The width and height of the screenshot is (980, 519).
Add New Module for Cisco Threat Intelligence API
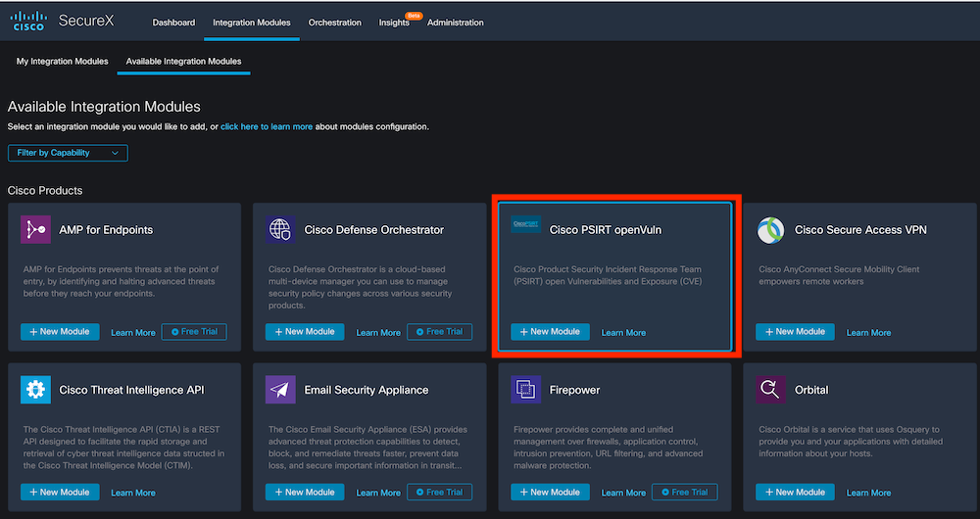tap(60, 493)
